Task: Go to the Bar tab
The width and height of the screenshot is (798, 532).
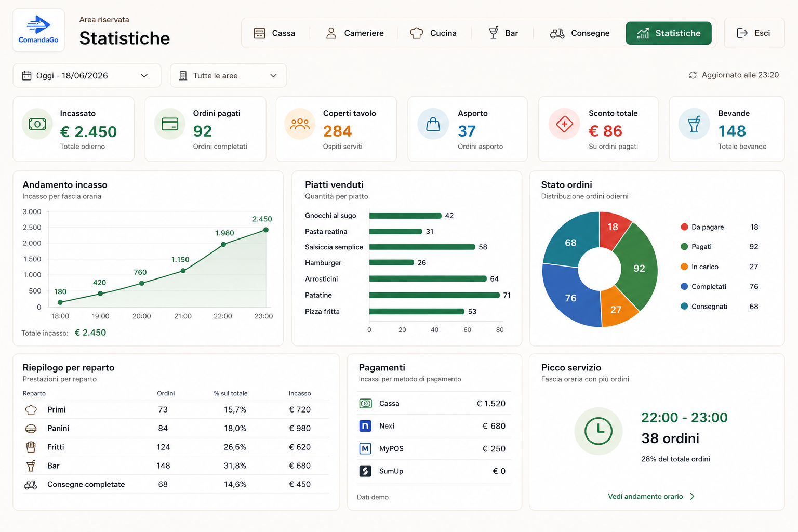Action: (x=503, y=33)
